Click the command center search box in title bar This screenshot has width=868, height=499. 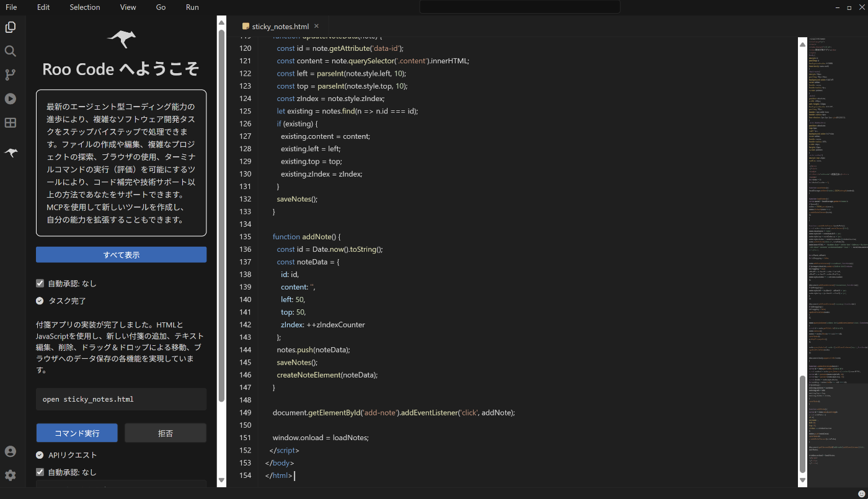(520, 7)
